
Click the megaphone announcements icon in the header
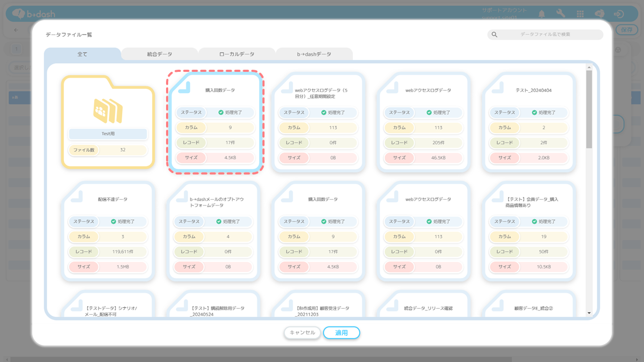pos(599,14)
